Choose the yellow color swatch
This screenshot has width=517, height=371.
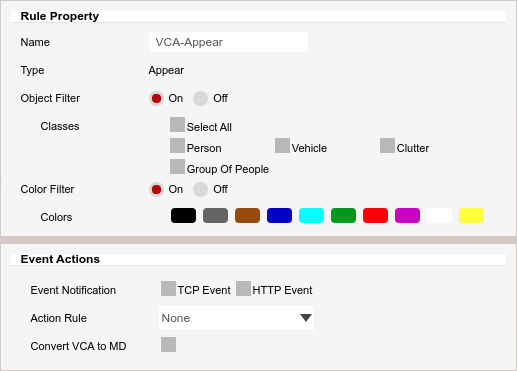471,215
